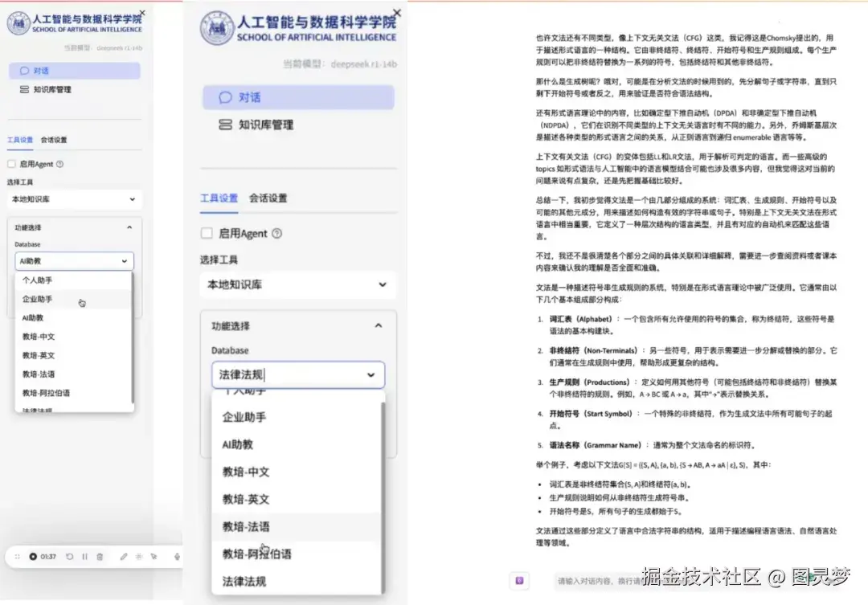868x605 pixels.
Task: Delete recording with the trash icon
Action: [100, 556]
